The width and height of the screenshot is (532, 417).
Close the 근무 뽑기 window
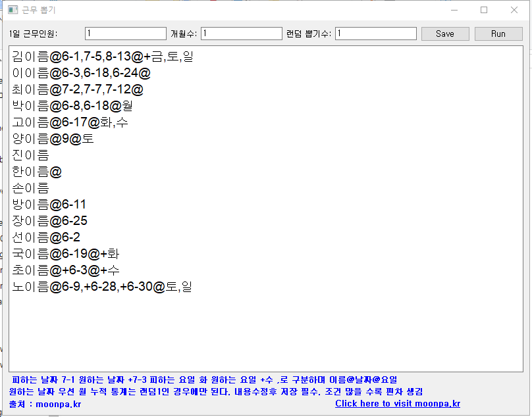pyautogui.click(x=514, y=10)
